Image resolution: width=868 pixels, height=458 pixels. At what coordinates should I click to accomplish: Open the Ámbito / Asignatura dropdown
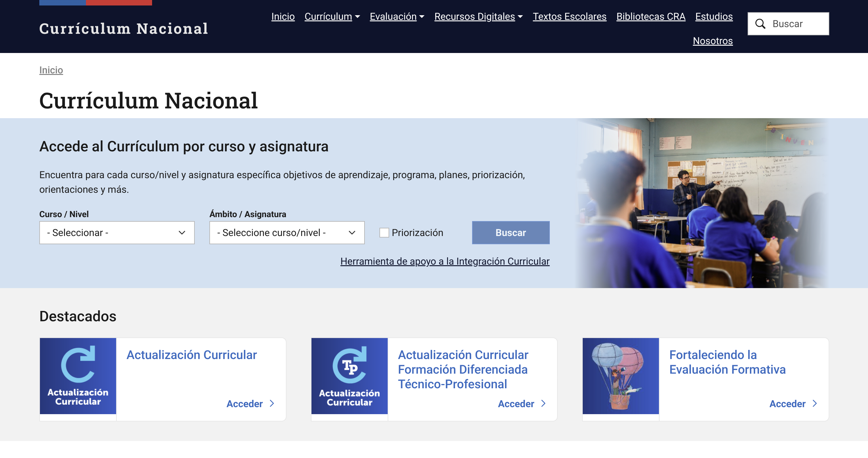click(x=287, y=233)
